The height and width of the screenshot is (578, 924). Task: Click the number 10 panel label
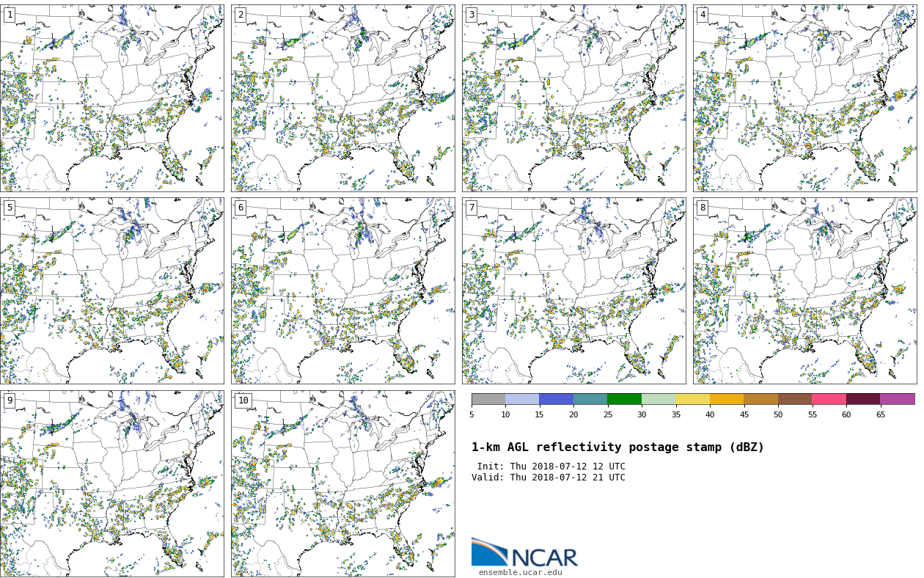click(x=243, y=400)
